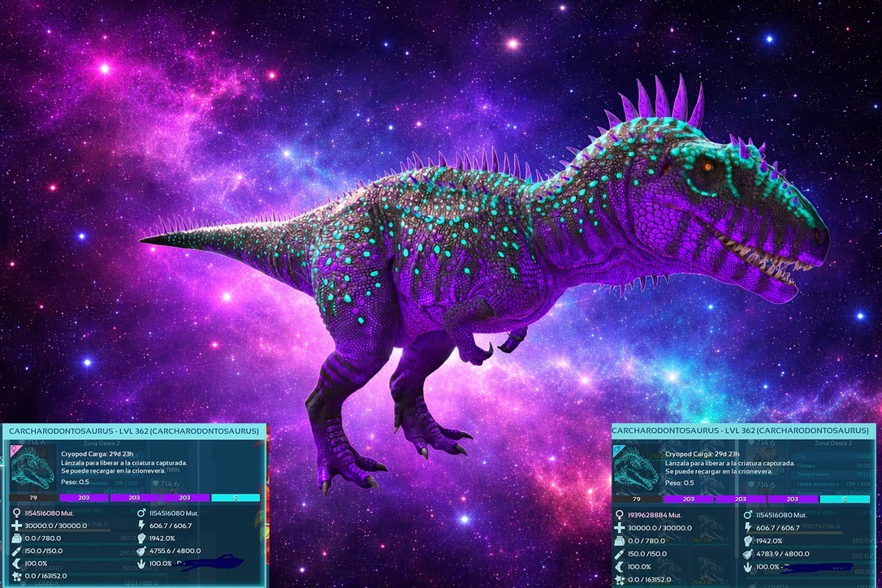Click 'Peso: 0.5' on female card

point(75,482)
